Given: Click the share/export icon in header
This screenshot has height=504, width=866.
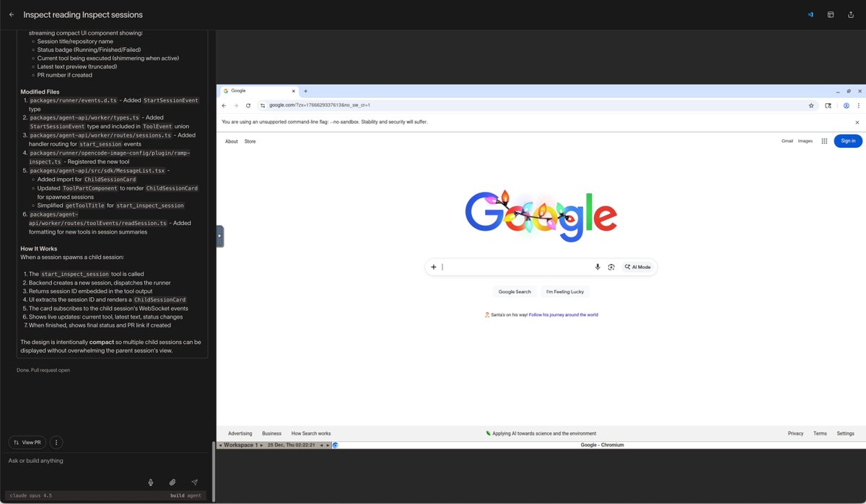Looking at the screenshot, I should pyautogui.click(x=851, y=14).
